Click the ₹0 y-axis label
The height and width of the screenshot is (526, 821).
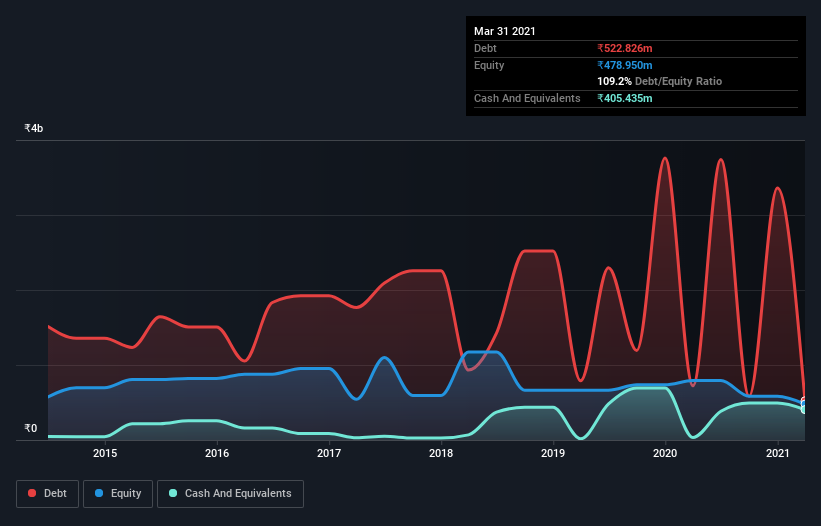31,428
